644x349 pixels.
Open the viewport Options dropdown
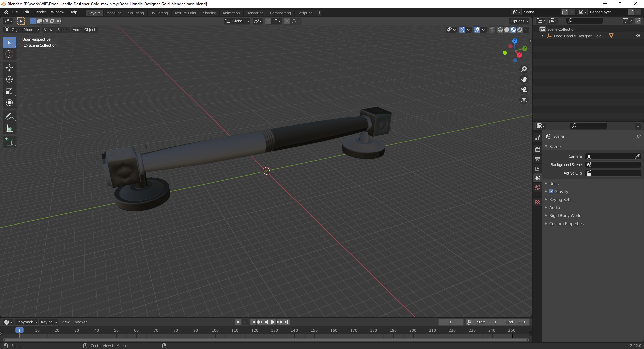tap(519, 21)
